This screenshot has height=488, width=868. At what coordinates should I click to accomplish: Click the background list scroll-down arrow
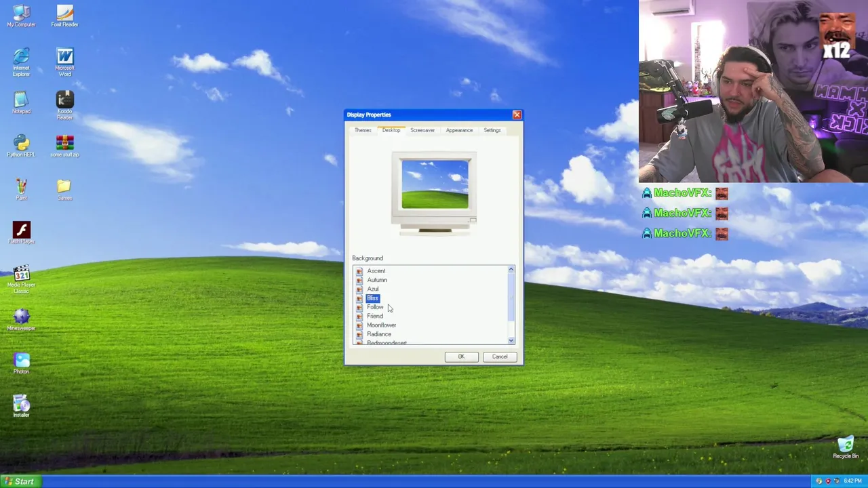coord(511,340)
